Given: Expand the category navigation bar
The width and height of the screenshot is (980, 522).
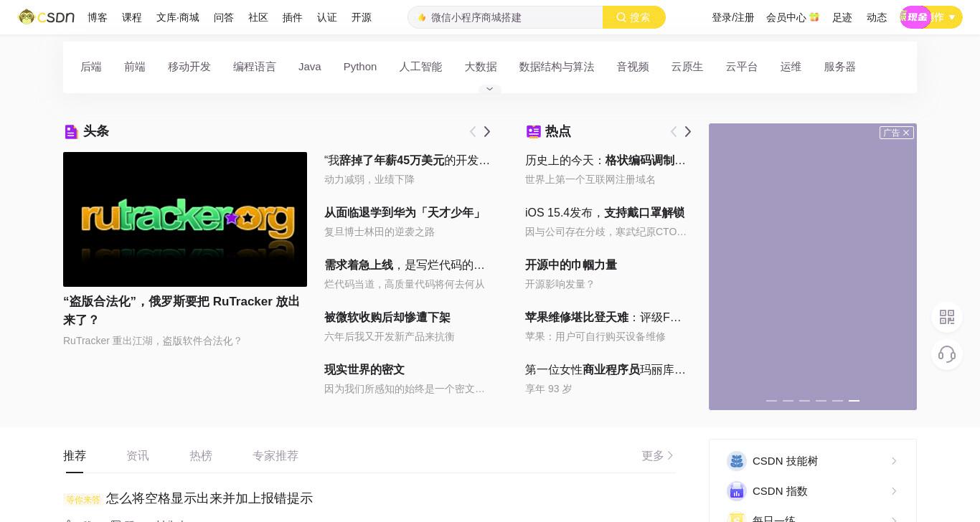Looking at the screenshot, I should point(490,89).
